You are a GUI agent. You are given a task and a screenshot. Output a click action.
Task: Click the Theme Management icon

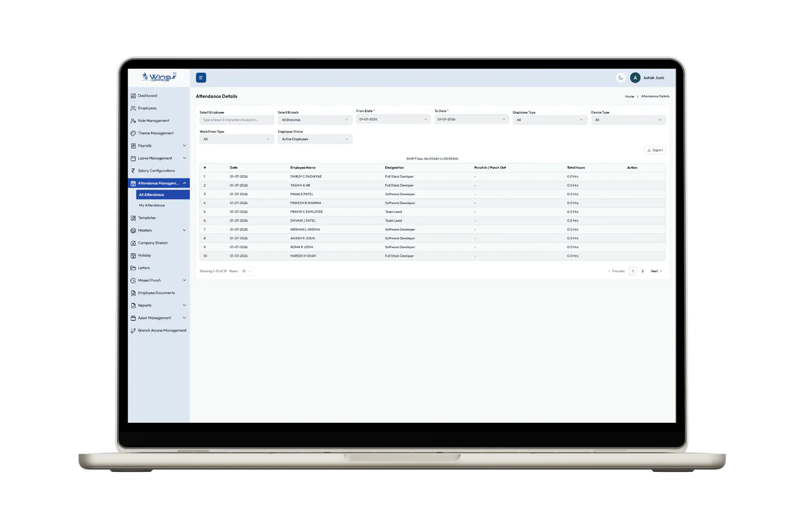[x=133, y=133]
